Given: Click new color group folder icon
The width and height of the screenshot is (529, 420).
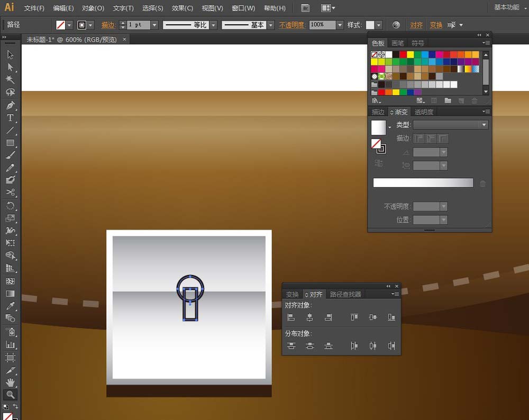Looking at the screenshot, I should coord(448,101).
